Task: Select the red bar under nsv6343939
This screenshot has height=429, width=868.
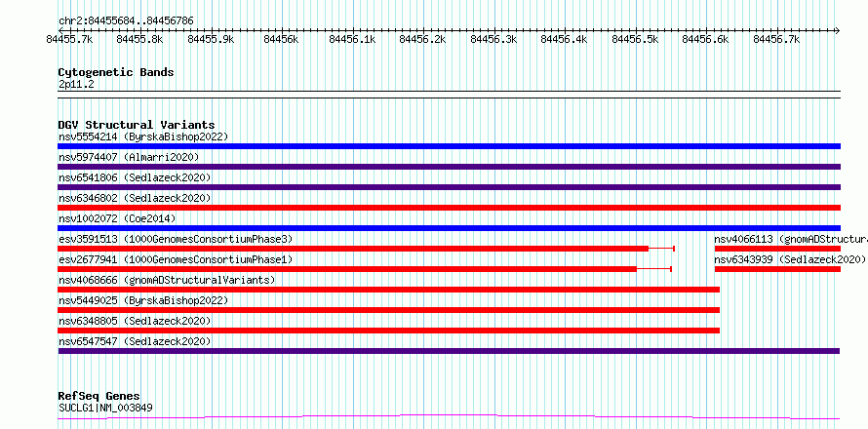Action: tap(777, 269)
